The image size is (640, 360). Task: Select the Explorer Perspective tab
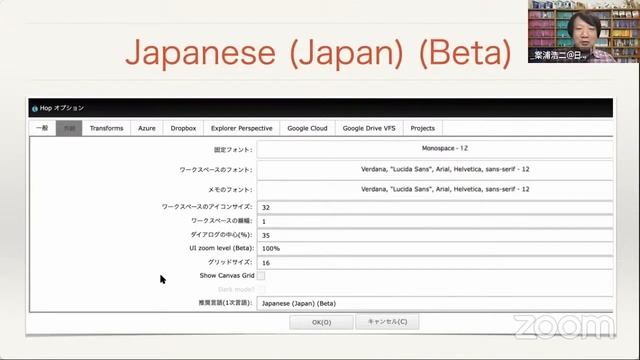[242, 128]
